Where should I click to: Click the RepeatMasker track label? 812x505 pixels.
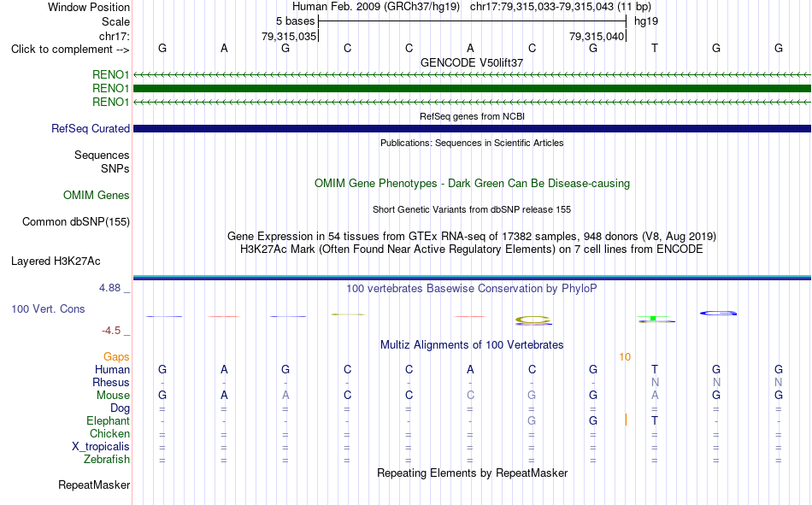94,484
